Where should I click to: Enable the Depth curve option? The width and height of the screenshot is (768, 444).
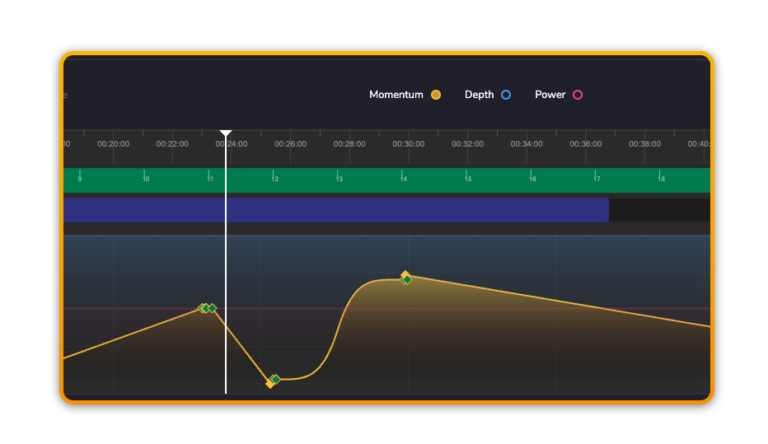(506, 95)
